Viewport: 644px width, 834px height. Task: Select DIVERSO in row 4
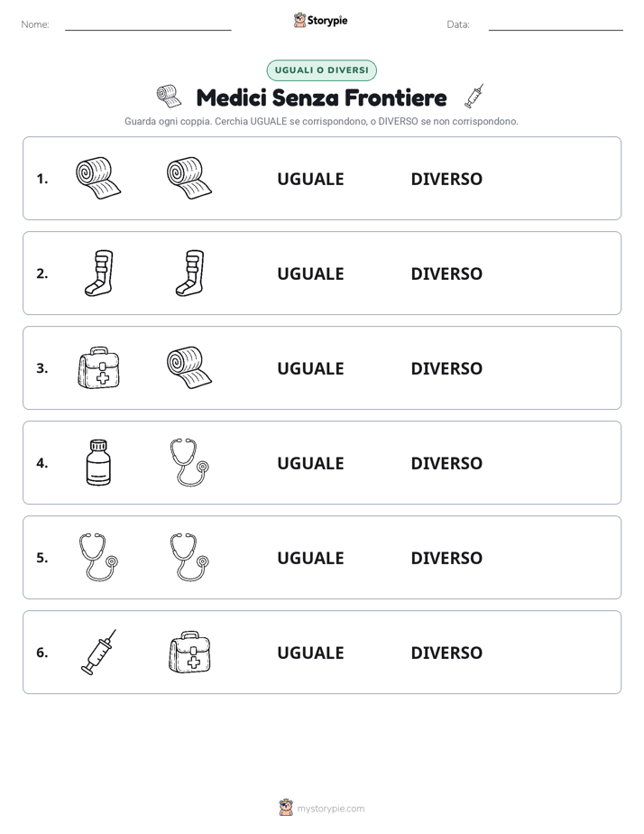click(x=446, y=463)
